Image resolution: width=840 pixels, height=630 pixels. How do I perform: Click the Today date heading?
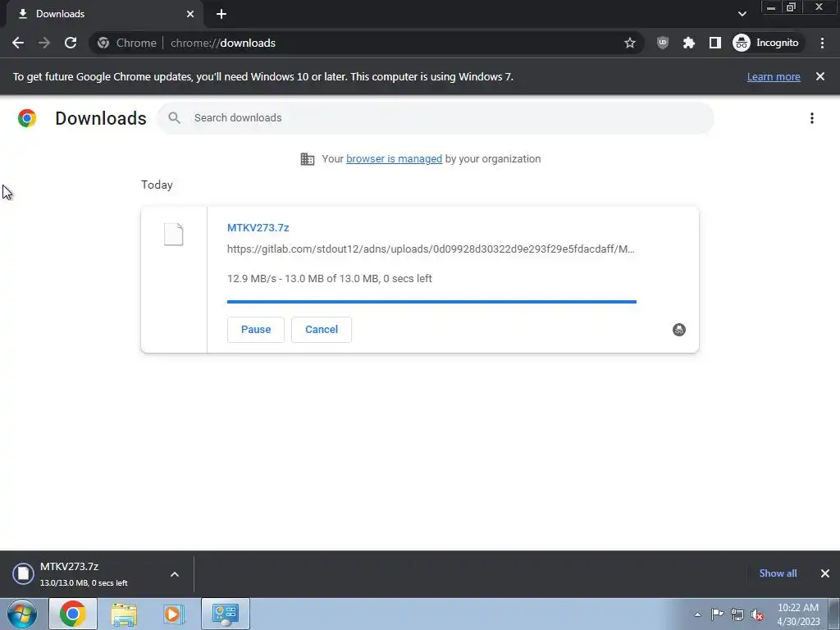coord(157,185)
